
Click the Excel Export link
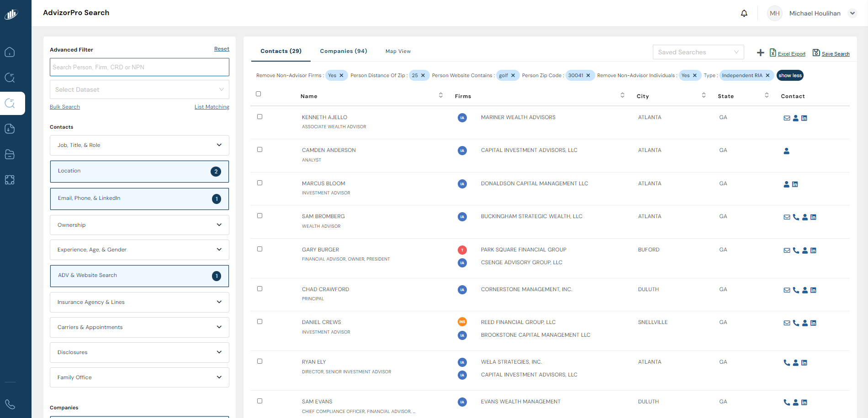coord(791,54)
